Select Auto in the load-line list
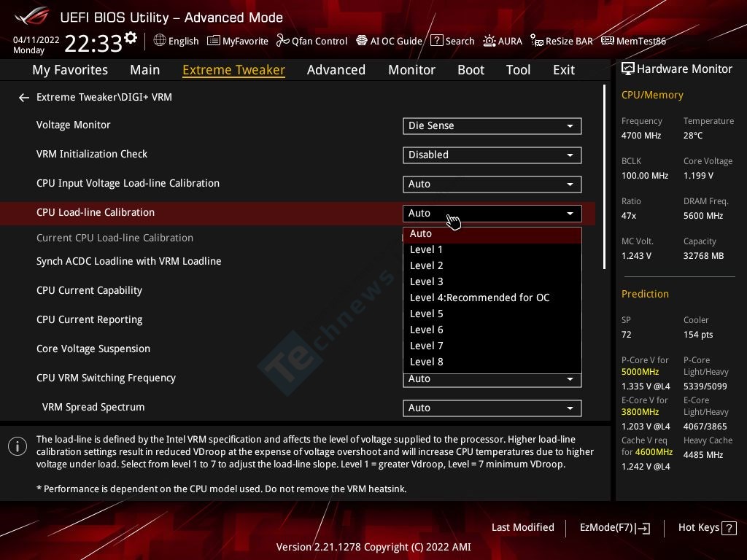The image size is (747, 560). coord(492,234)
